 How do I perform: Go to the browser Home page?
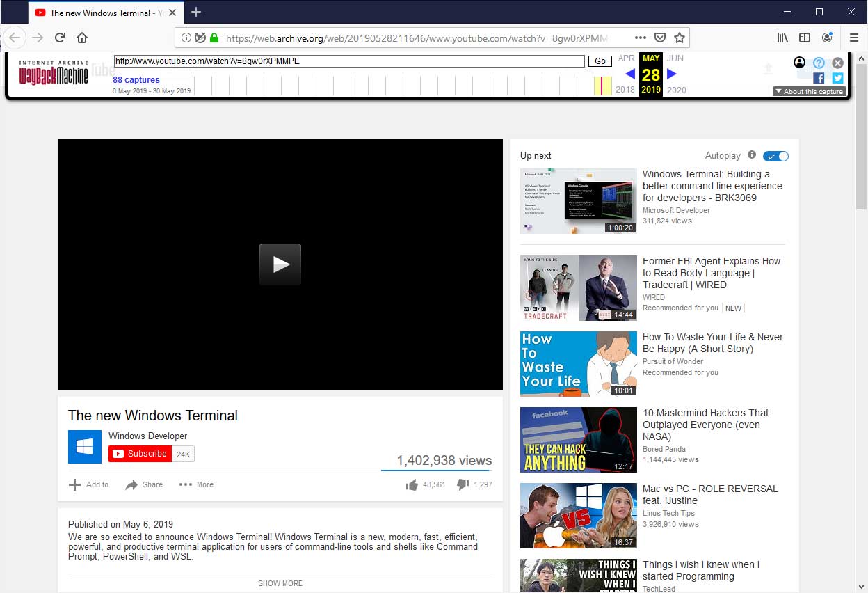tap(82, 38)
